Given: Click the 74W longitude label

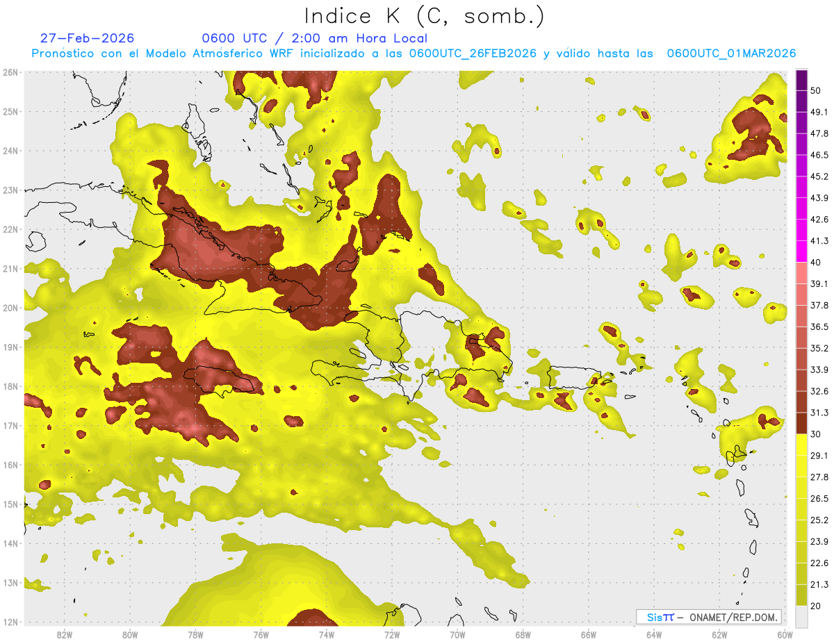Looking at the screenshot, I should tap(326, 634).
